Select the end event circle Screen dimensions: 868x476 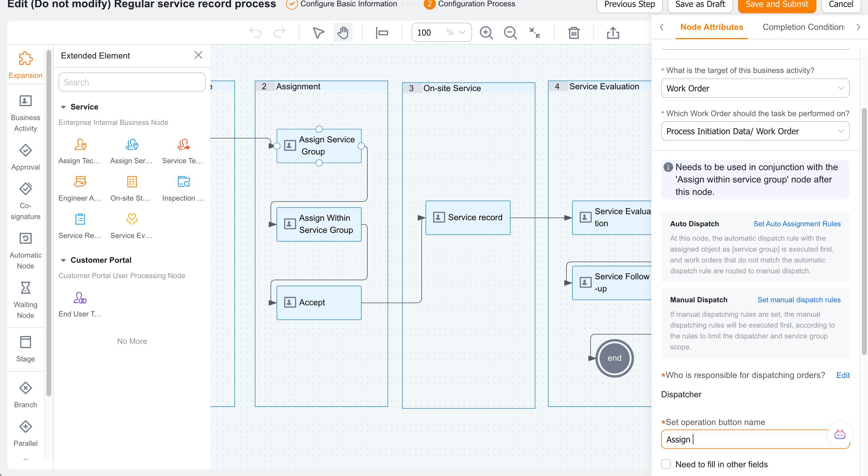614,358
